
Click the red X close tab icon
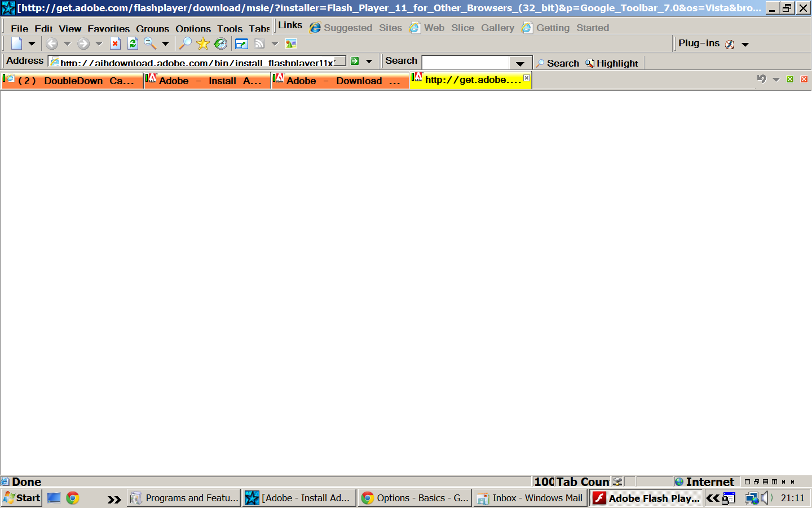tap(804, 79)
